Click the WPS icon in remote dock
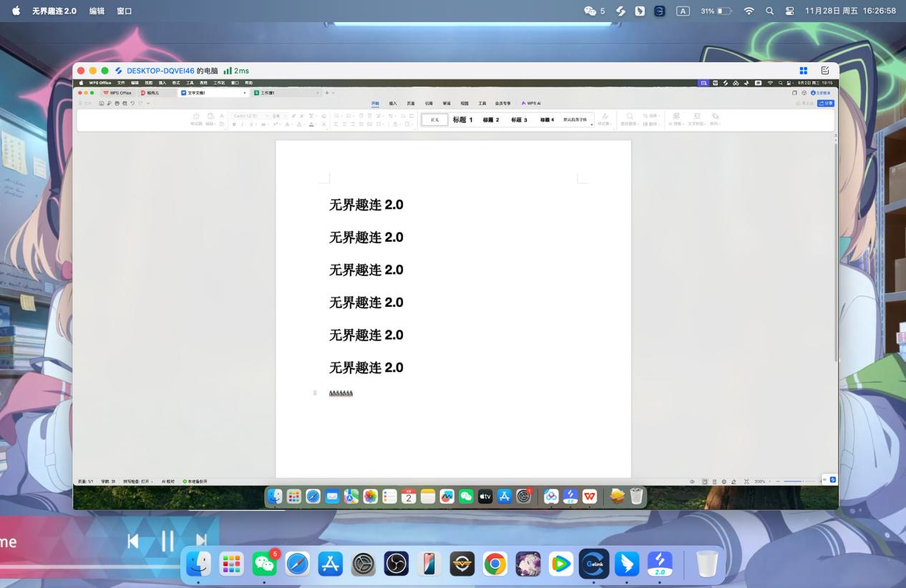 click(x=590, y=496)
